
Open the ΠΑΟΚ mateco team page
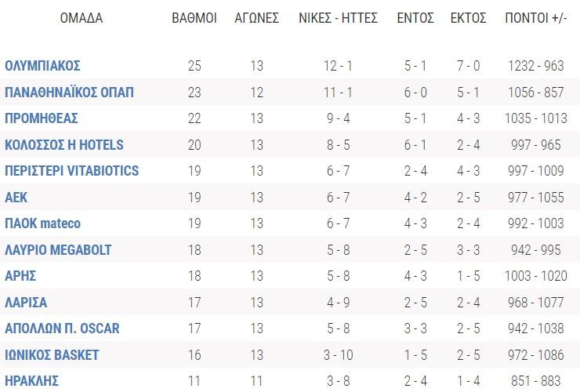pyautogui.click(x=42, y=223)
